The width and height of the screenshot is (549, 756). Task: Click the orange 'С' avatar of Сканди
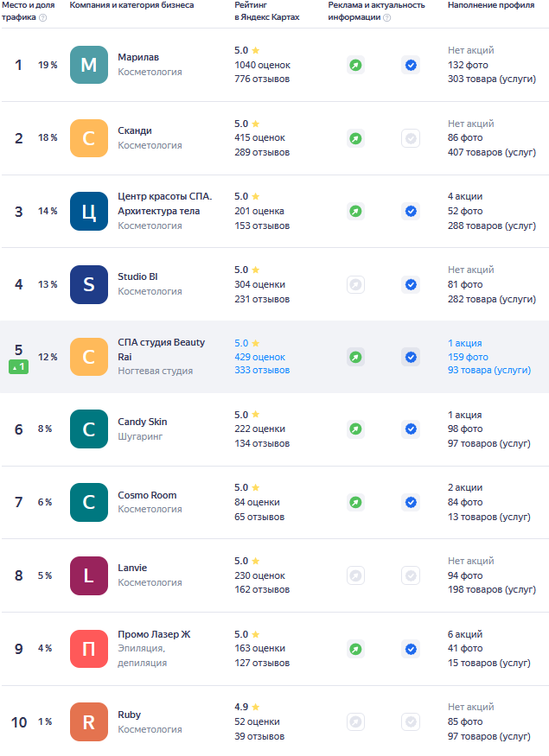(89, 138)
